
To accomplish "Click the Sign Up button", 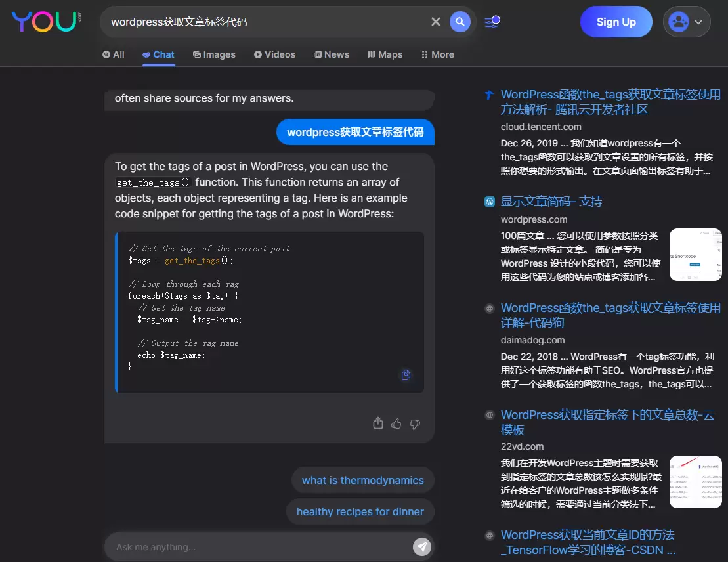I will point(616,22).
